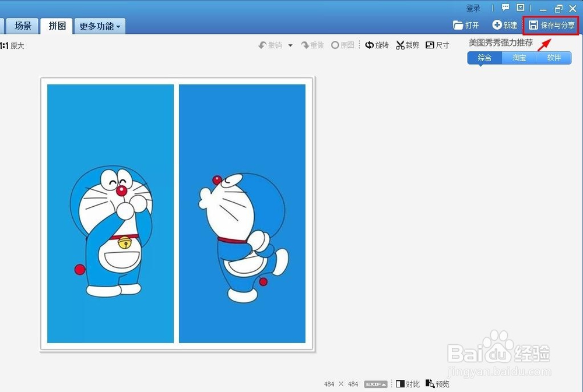The image size is (583, 392).
Task: Click the EXIF info button
Action: pos(375,384)
